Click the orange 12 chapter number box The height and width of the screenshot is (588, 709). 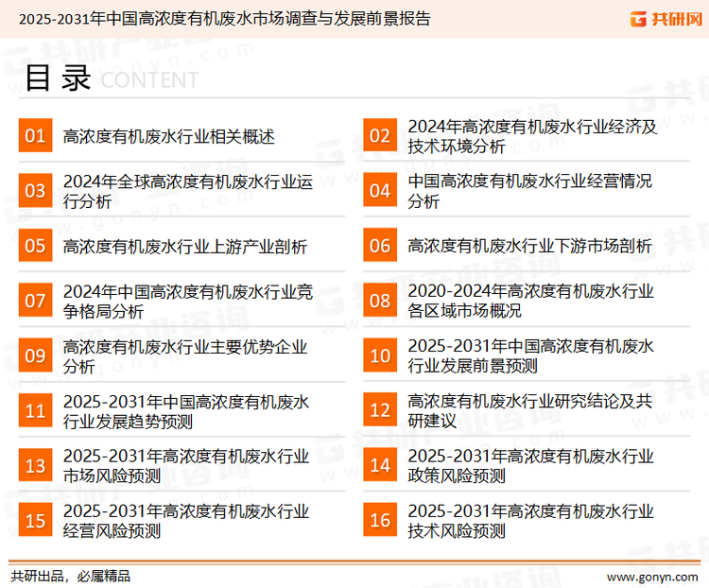[380, 409]
